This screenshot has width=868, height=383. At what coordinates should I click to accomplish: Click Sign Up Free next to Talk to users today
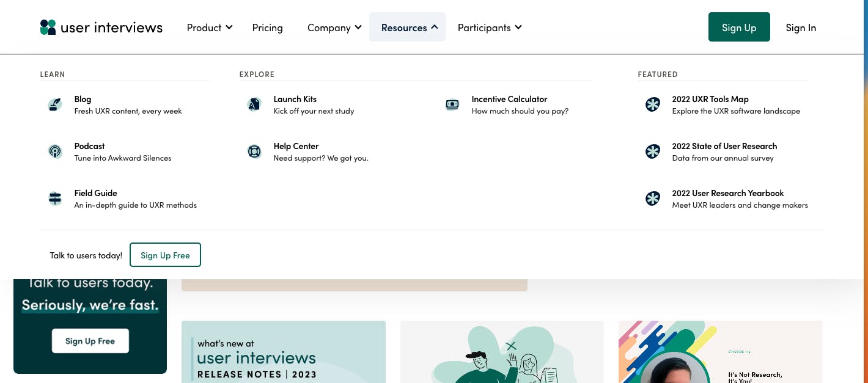tap(165, 255)
